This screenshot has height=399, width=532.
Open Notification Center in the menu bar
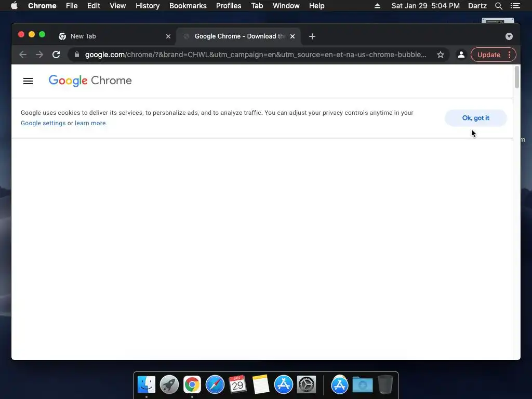pyautogui.click(x=515, y=6)
